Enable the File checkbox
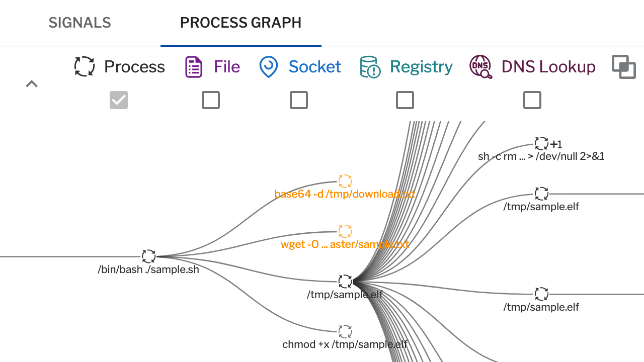Image resolution: width=644 pixels, height=362 pixels. [211, 100]
